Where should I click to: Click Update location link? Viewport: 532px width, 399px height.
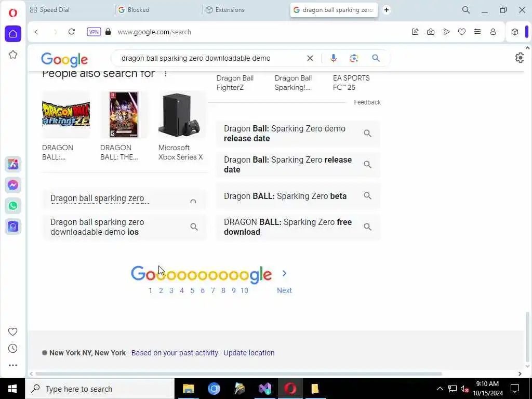249,353
